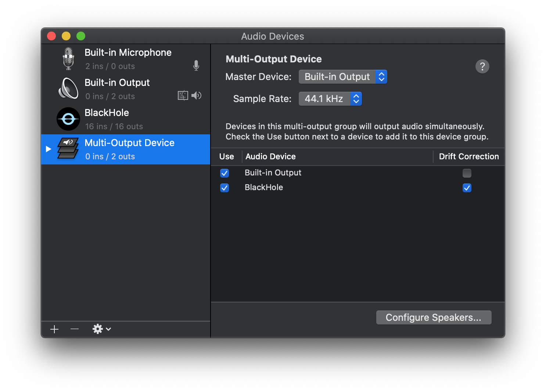Click the Configure Speakers button

pyautogui.click(x=434, y=317)
